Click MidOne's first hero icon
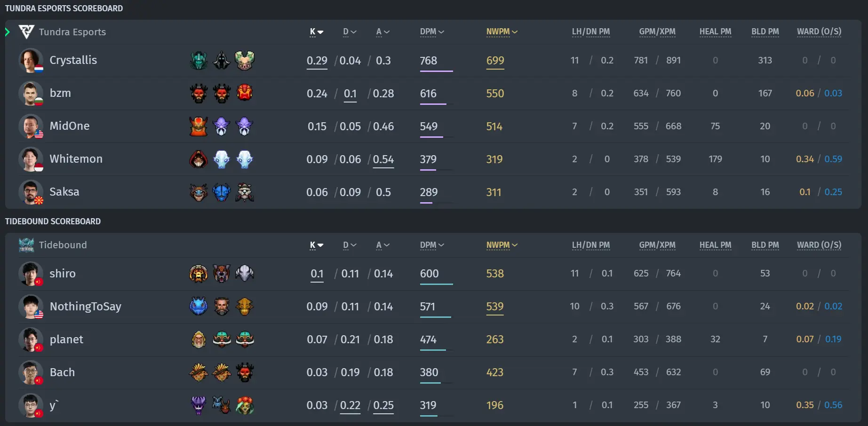 click(x=199, y=126)
